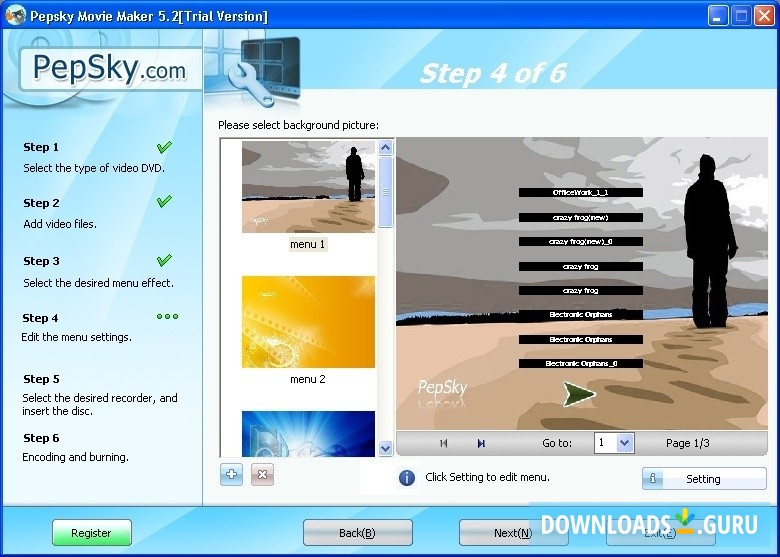
Task: Select the blue background thumbnail
Action: (308, 434)
